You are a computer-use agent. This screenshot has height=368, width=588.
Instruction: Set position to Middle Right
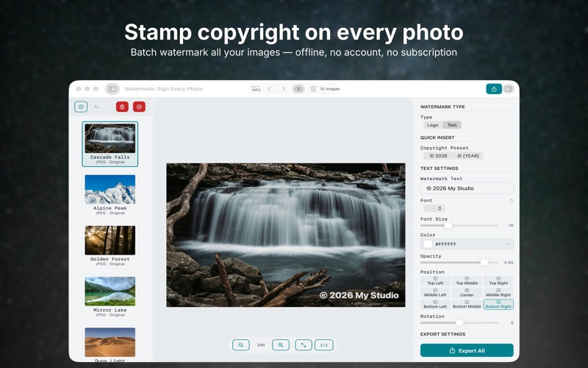(498, 292)
